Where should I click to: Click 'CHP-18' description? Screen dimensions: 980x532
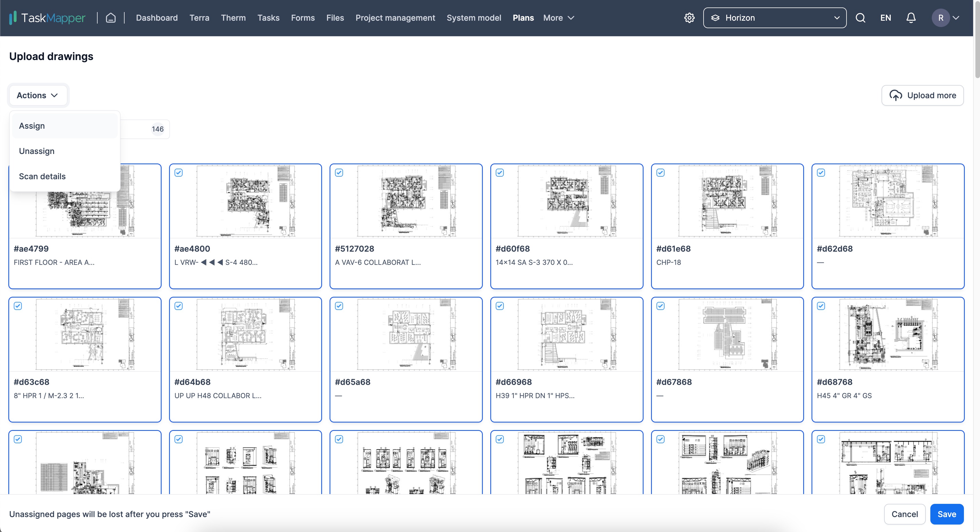[669, 262]
